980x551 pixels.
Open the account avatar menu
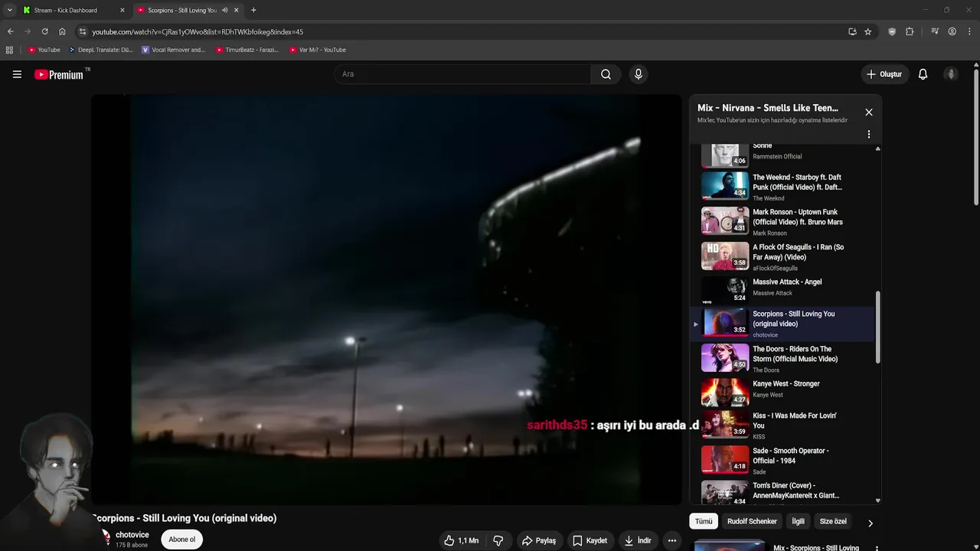(x=951, y=74)
